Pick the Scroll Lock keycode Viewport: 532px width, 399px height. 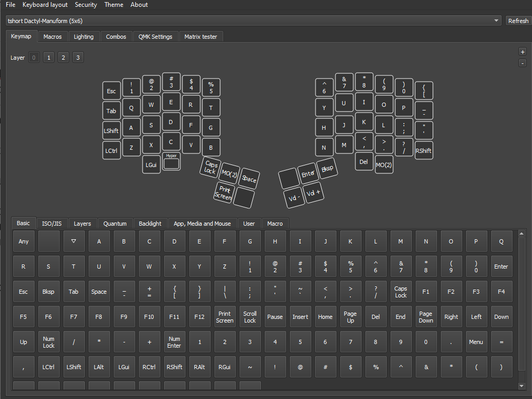pos(249,317)
